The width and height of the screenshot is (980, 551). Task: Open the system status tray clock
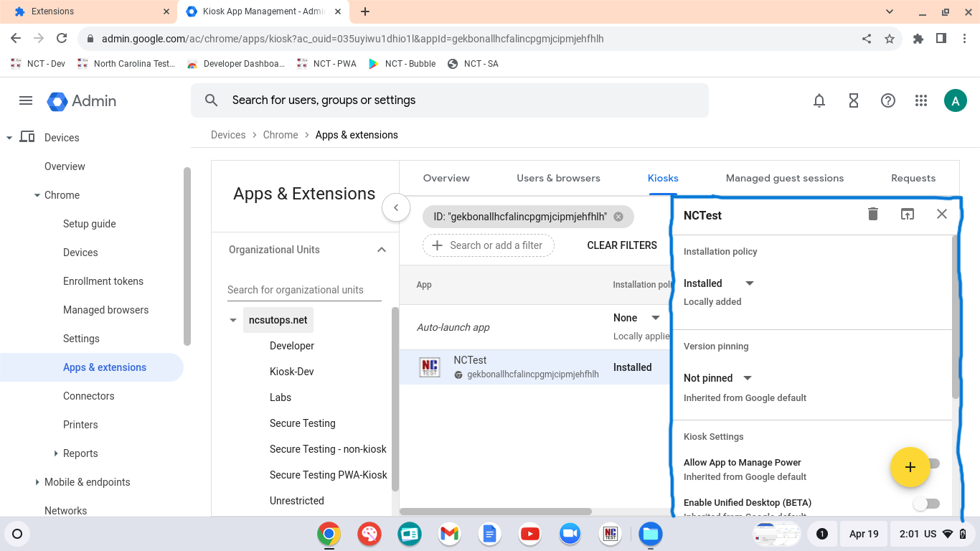932,534
